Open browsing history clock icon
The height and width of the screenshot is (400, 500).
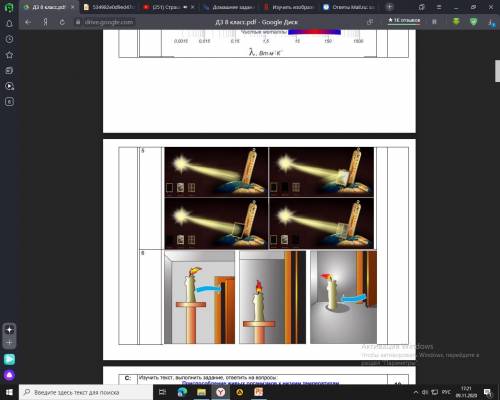[9, 39]
